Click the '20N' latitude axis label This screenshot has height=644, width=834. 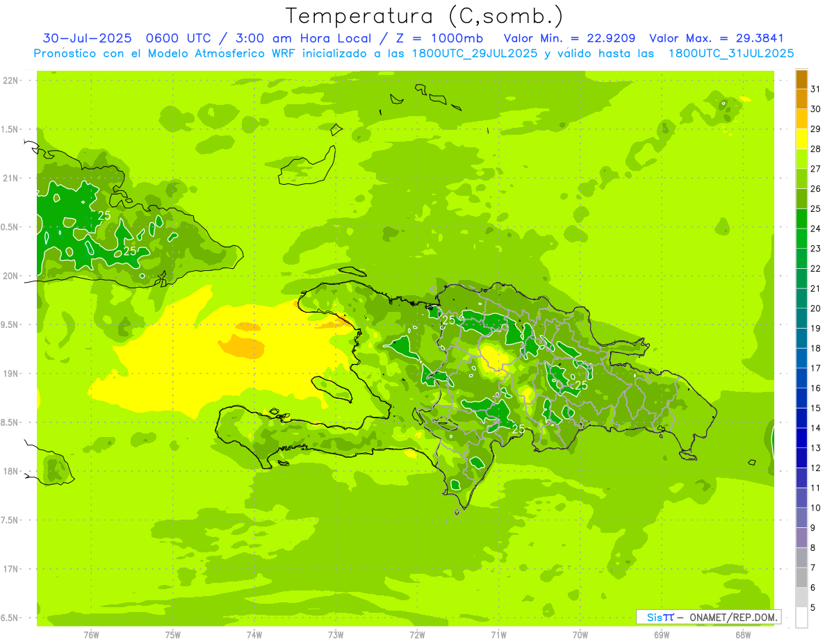10,276
